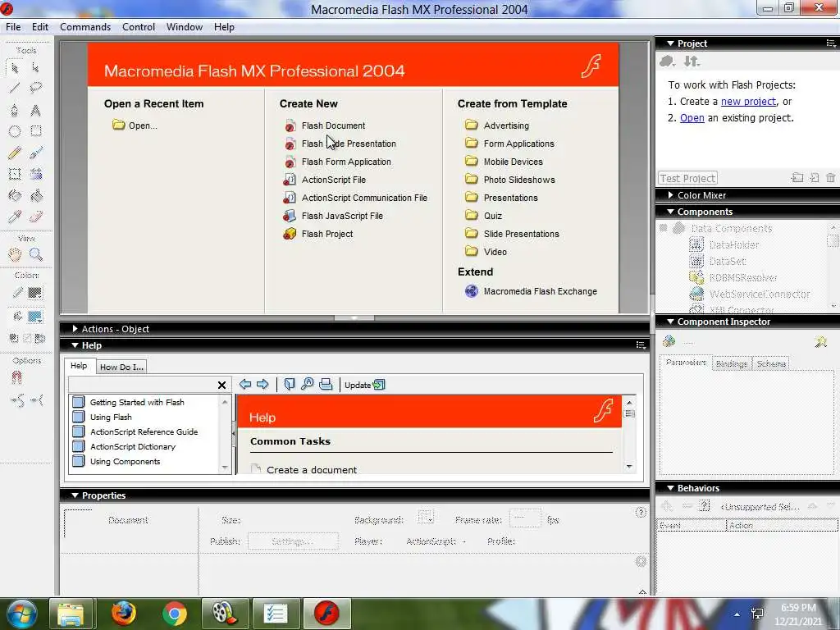
Task: Collapse the Properties panel
Action: (x=75, y=495)
